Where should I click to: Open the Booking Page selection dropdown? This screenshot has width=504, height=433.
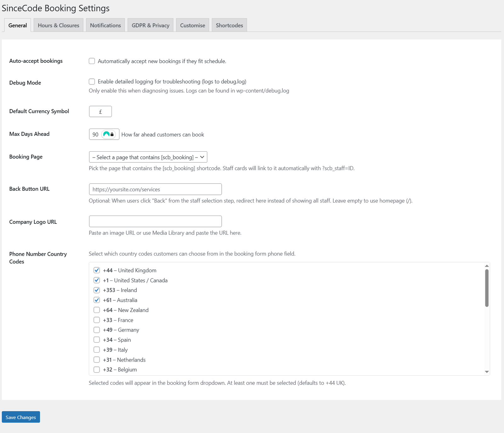point(147,157)
